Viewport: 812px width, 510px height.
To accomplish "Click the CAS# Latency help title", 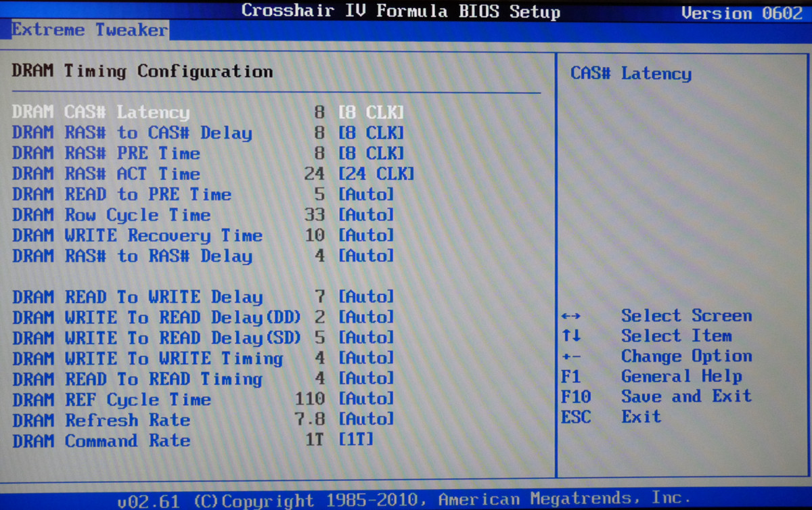I will [631, 74].
